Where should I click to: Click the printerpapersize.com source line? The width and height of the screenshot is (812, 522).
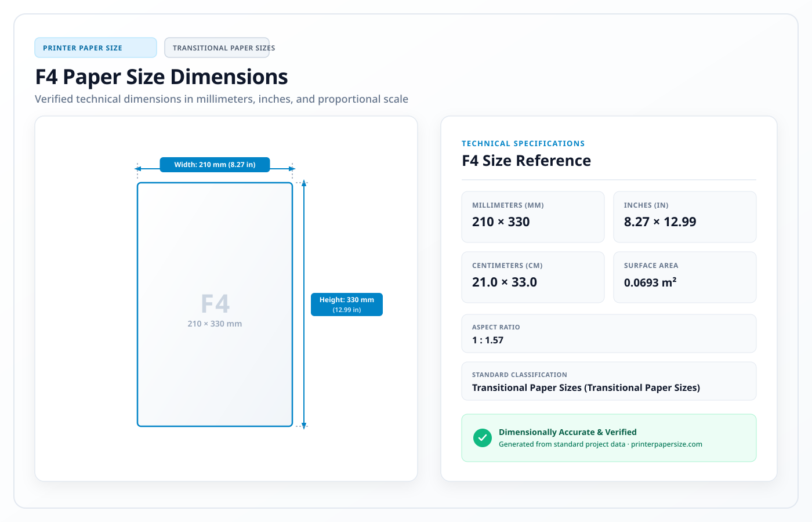coord(600,444)
